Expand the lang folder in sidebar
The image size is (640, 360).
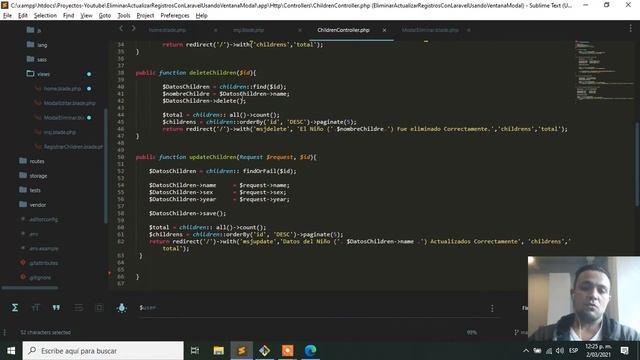(37, 44)
